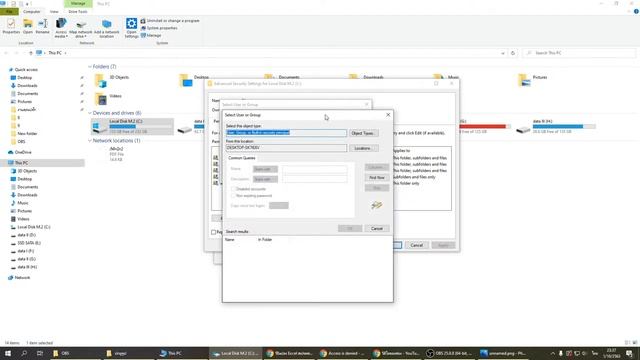
Task: Click the Rename ribbon icon
Action: coord(42,27)
